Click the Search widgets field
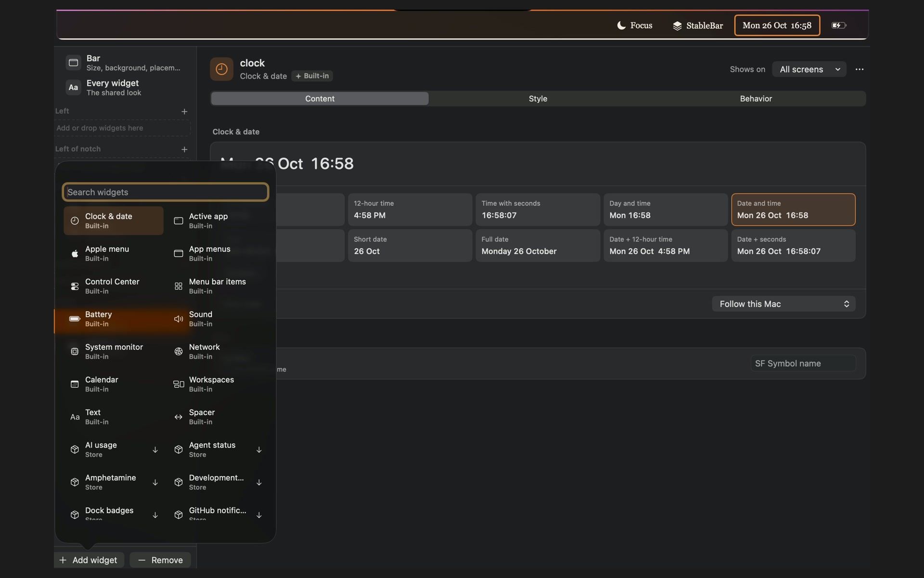 coord(166,192)
